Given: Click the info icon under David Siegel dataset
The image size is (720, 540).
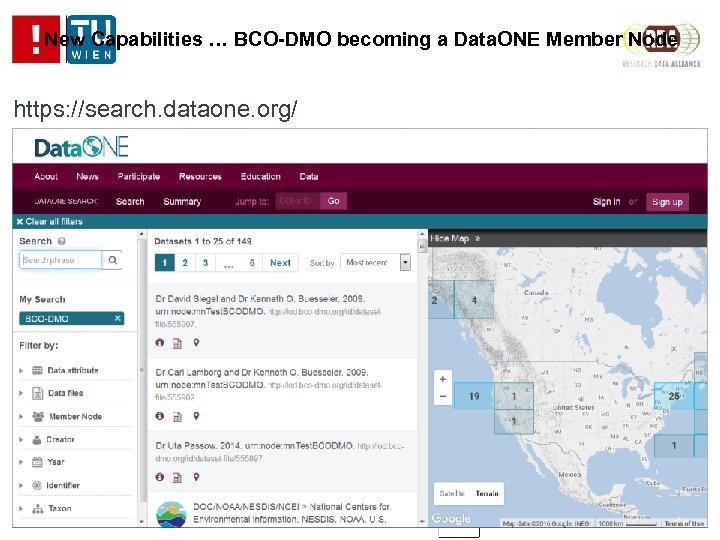Looking at the screenshot, I should pos(160,343).
